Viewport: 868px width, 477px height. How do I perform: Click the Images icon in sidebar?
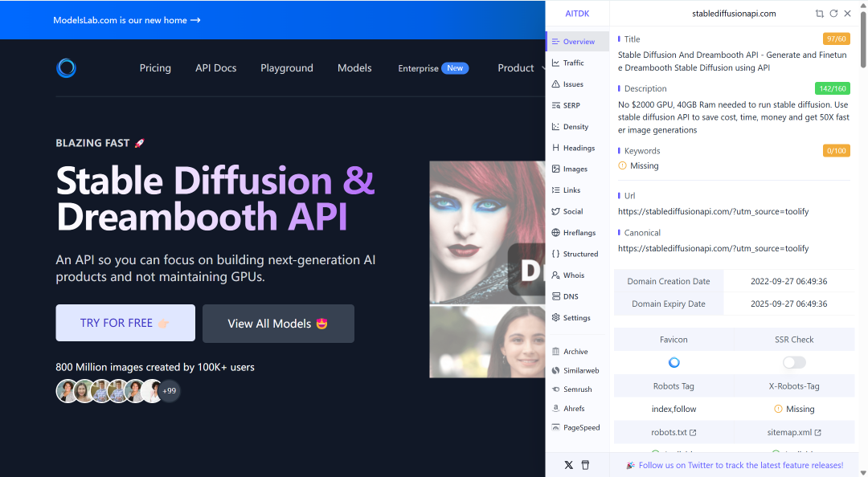(556, 169)
